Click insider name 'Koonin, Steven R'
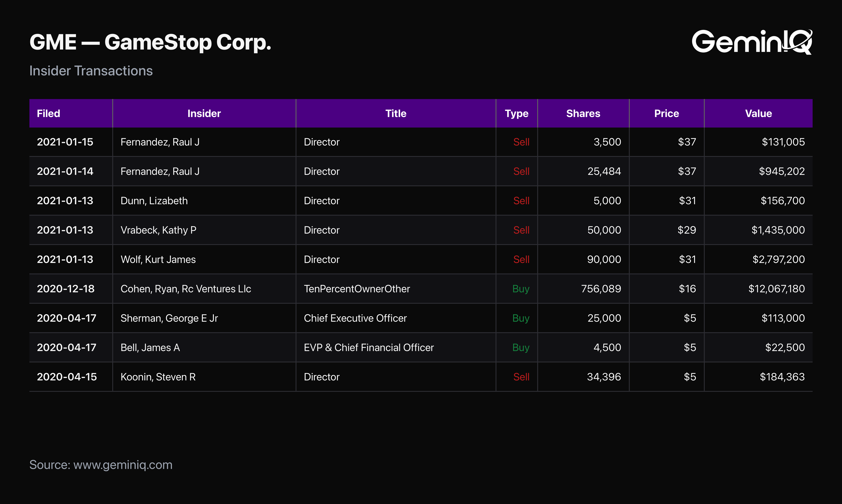Image resolution: width=842 pixels, height=504 pixels. pyautogui.click(x=158, y=377)
